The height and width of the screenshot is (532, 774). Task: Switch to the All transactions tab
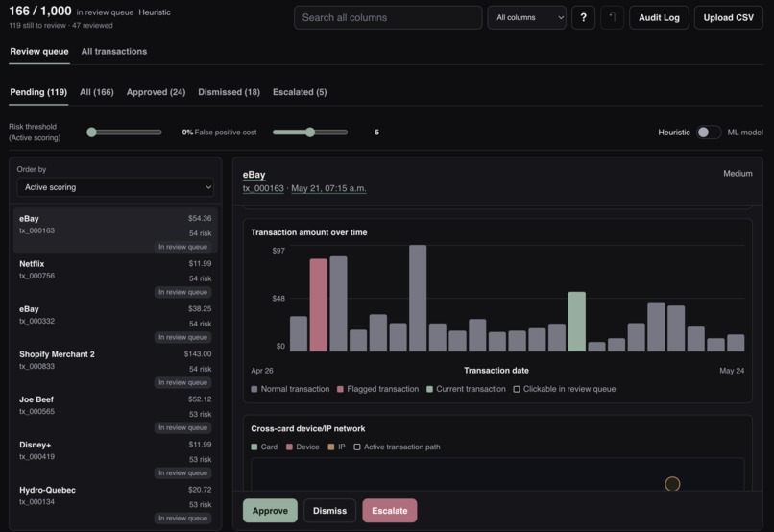(114, 51)
